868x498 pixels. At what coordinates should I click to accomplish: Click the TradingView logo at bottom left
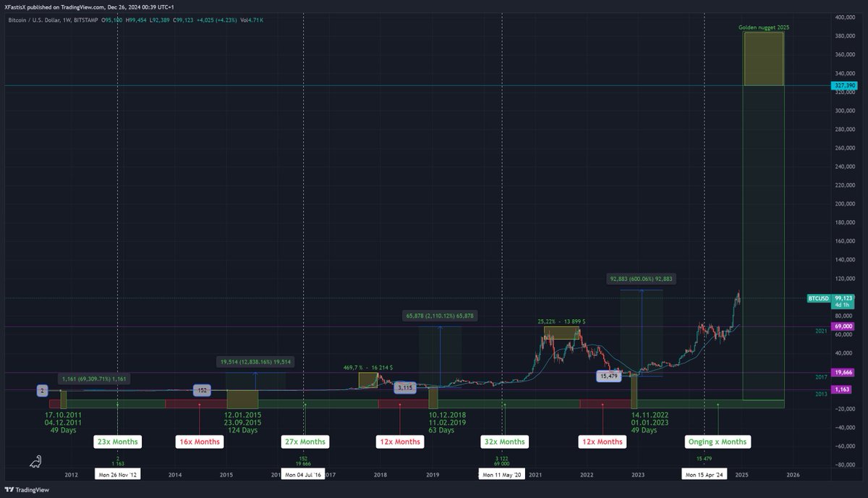tap(29, 489)
